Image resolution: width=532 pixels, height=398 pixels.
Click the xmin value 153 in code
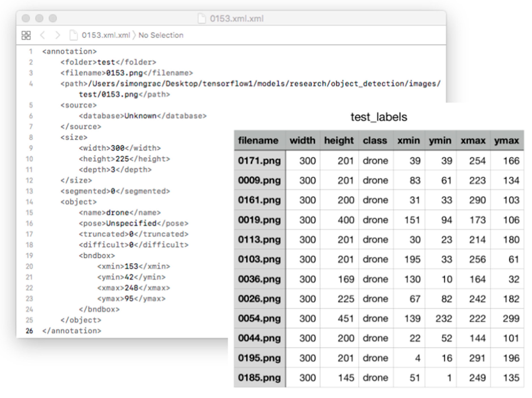[131, 266]
